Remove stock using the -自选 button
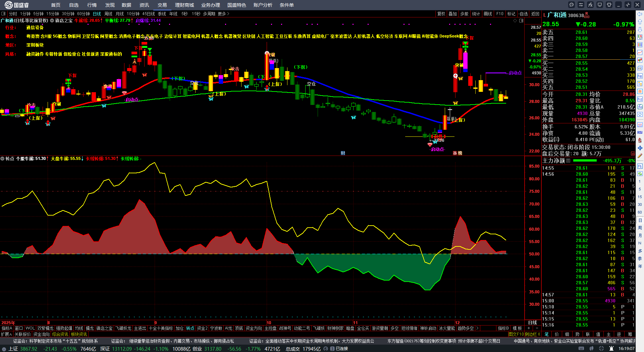The image size is (644, 352). [x=523, y=14]
